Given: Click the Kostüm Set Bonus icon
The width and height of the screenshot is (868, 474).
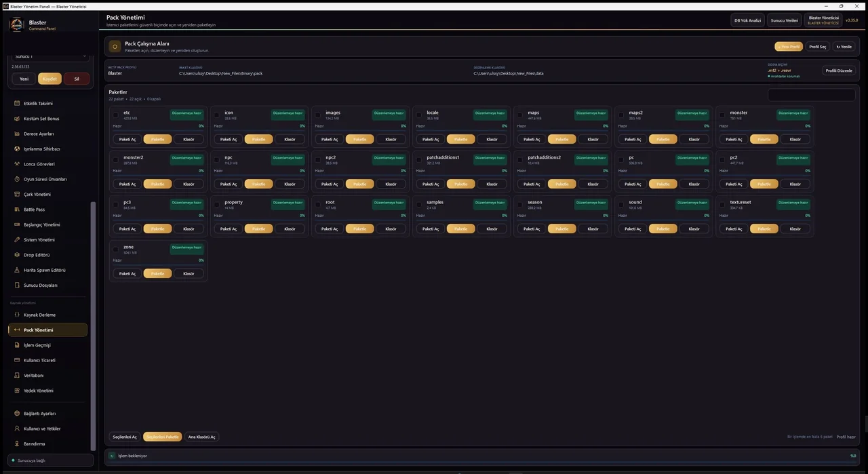Looking at the screenshot, I should pos(16,119).
